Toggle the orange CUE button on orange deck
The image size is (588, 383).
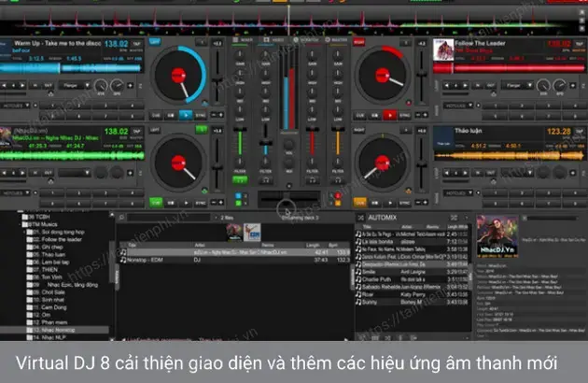pyautogui.click(x=359, y=203)
